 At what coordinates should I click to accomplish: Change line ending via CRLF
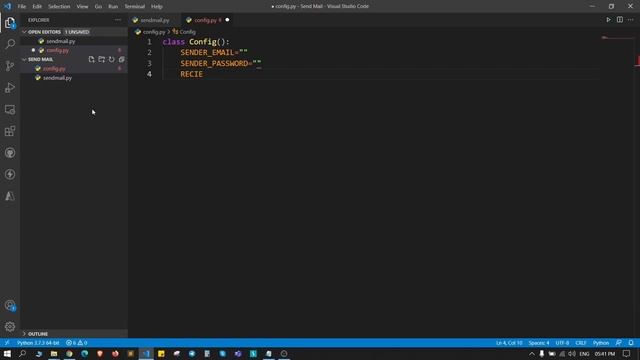coord(581,343)
